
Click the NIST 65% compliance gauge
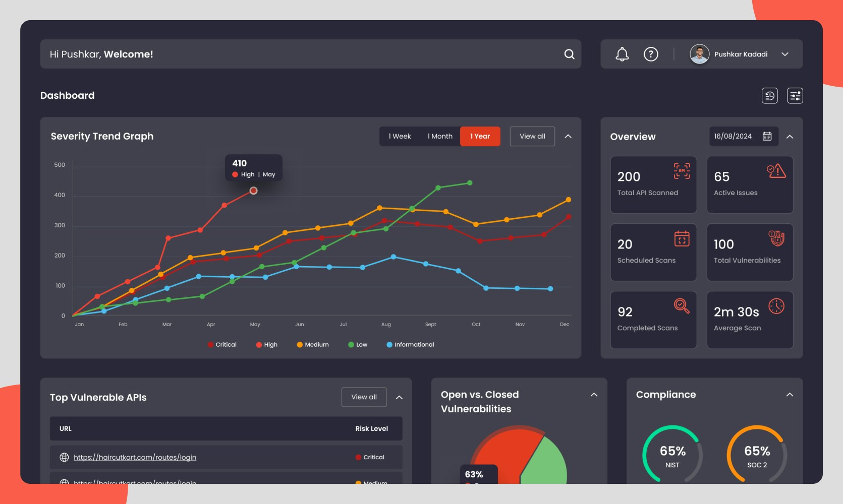point(672,454)
